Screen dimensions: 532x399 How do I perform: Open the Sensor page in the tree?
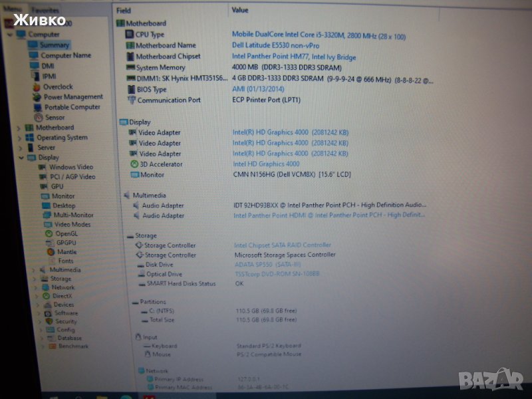pos(55,117)
